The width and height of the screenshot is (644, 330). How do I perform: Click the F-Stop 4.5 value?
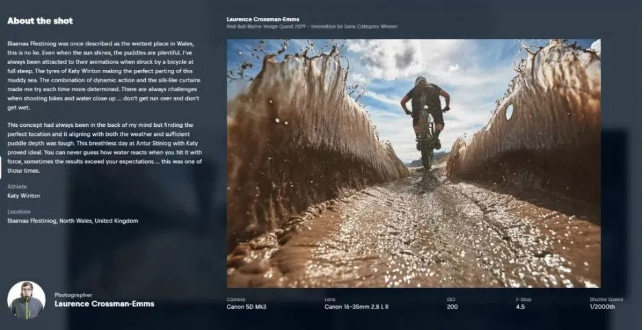tap(520, 307)
